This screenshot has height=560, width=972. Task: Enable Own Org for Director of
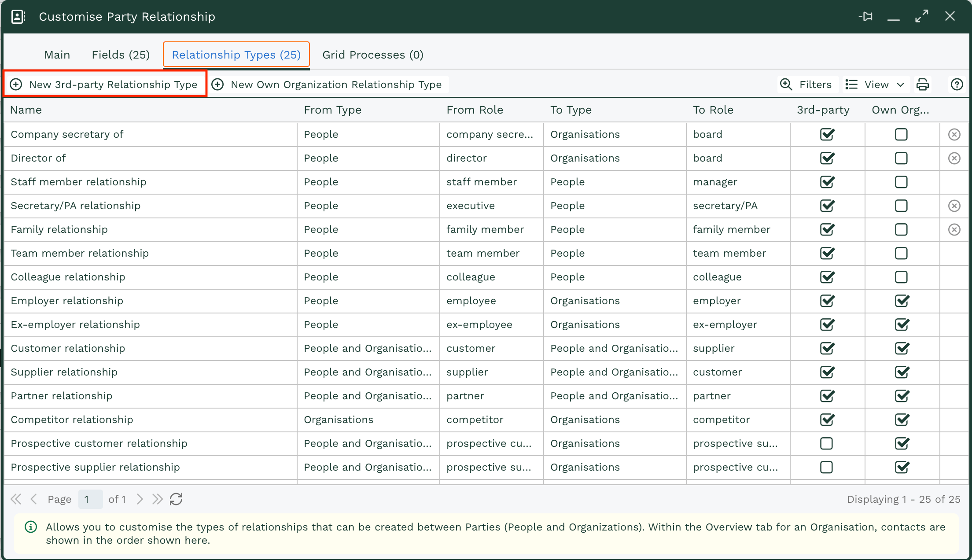click(901, 158)
